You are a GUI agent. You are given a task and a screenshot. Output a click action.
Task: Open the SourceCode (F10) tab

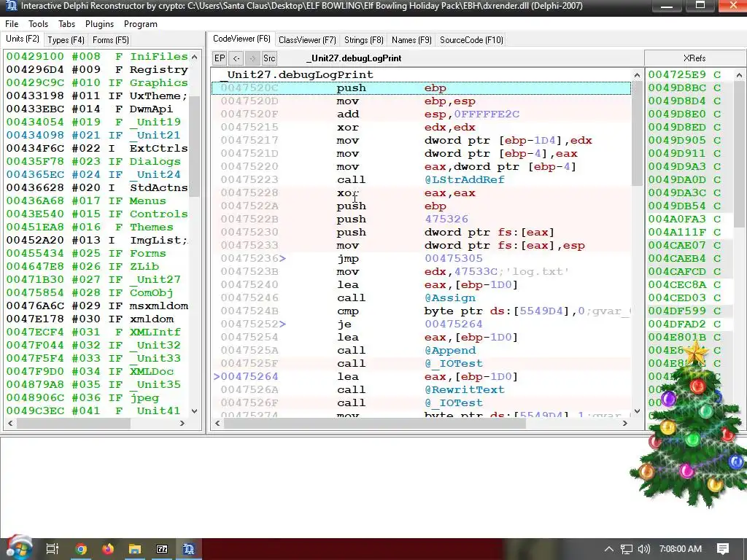(471, 40)
